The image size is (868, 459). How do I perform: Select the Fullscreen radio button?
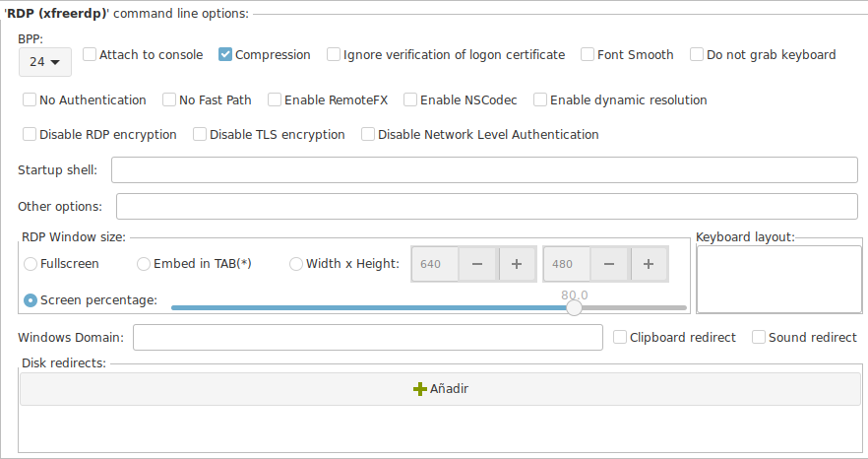(x=31, y=264)
